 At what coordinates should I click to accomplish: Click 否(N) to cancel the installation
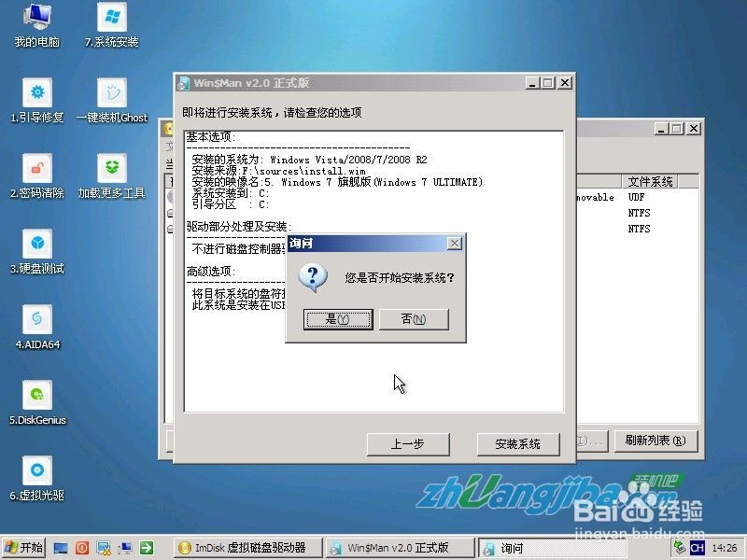coord(414,319)
